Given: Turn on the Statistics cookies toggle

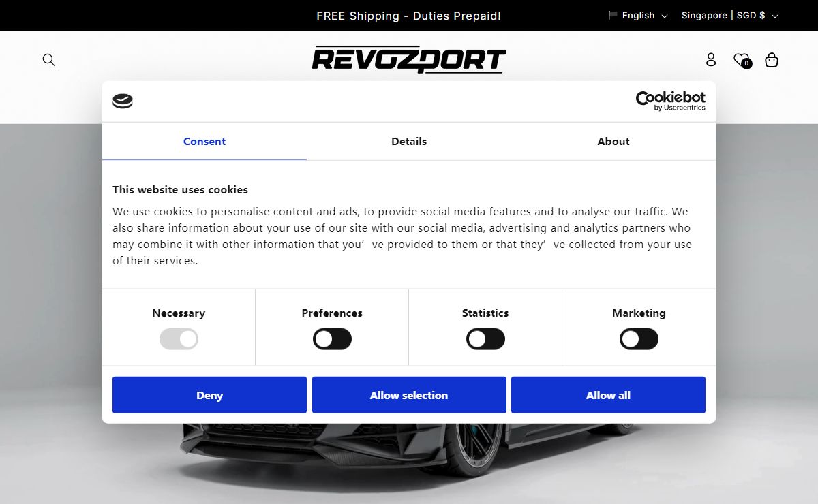Looking at the screenshot, I should pos(485,339).
